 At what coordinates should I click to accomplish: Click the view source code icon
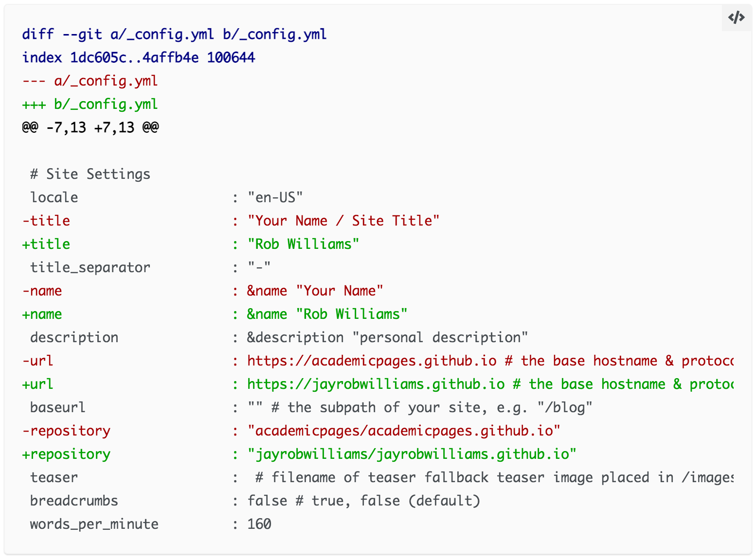pyautogui.click(x=737, y=18)
